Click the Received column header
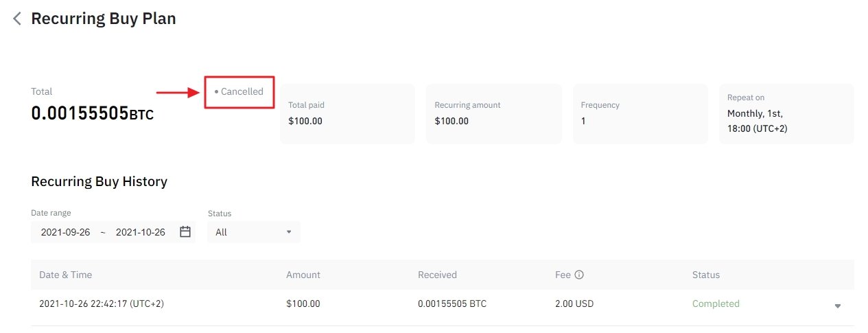Screen dimensions: 868x333 click(437, 275)
